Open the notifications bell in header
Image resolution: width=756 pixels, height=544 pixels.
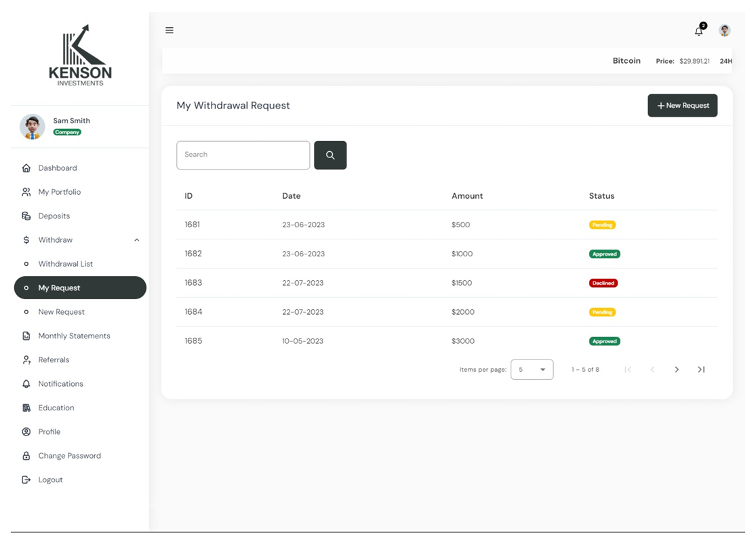[x=699, y=31]
